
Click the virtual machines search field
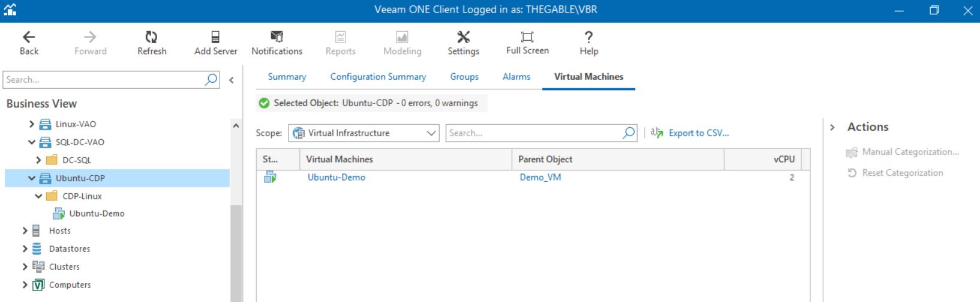[x=534, y=133]
